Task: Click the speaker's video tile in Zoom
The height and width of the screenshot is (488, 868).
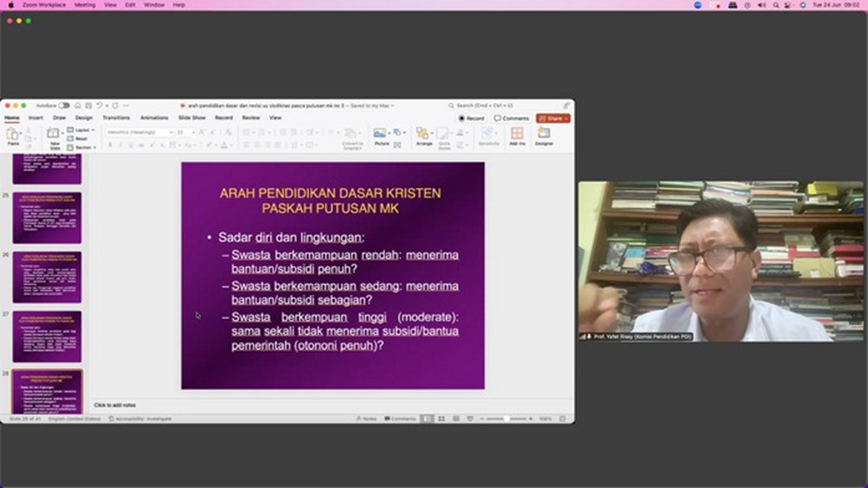Action: click(720, 261)
